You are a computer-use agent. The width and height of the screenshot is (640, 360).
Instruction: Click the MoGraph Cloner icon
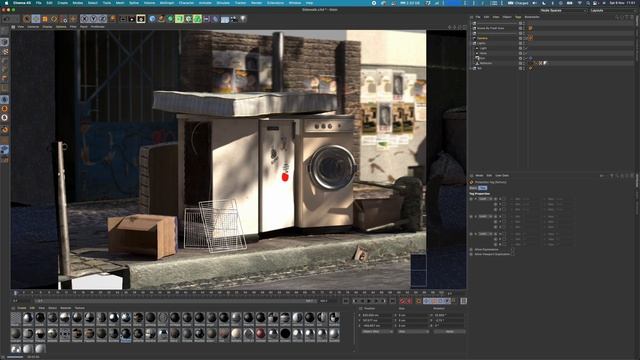coord(189,19)
